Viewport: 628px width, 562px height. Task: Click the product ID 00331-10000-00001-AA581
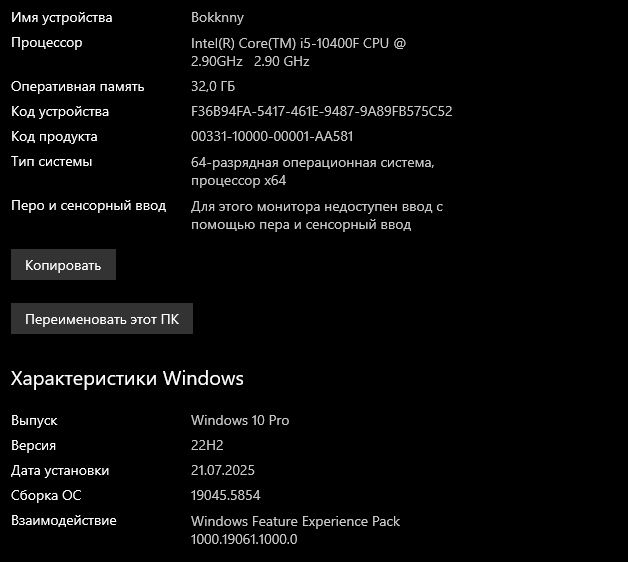272,137
